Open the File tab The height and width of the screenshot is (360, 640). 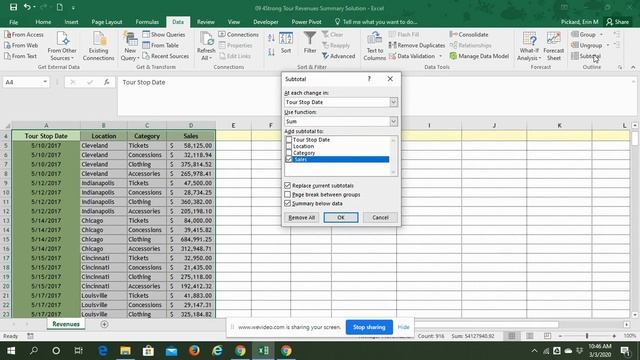[13, 22]
